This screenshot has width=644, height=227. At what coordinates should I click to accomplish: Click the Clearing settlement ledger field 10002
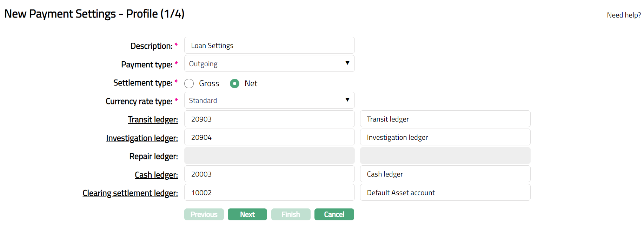tap(269, 193)
